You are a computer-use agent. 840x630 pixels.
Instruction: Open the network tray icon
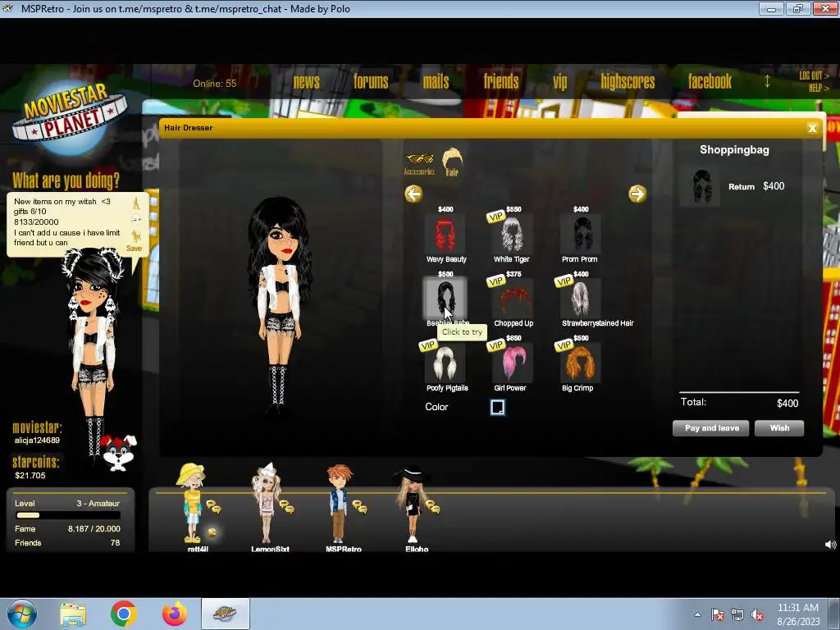tap(737, 615)
